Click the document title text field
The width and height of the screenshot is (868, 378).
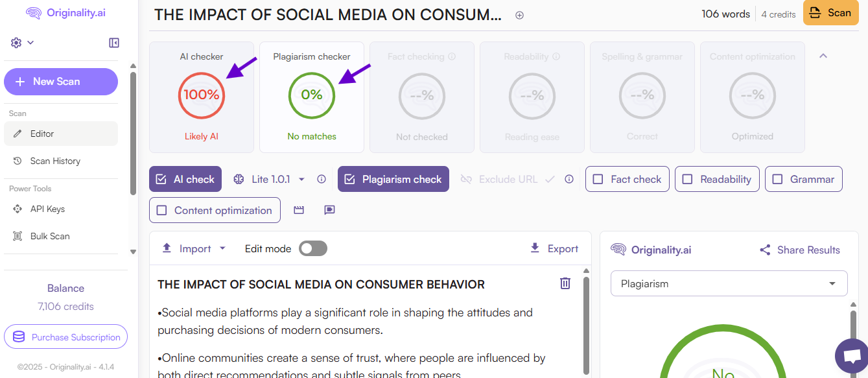coord(328,16)
